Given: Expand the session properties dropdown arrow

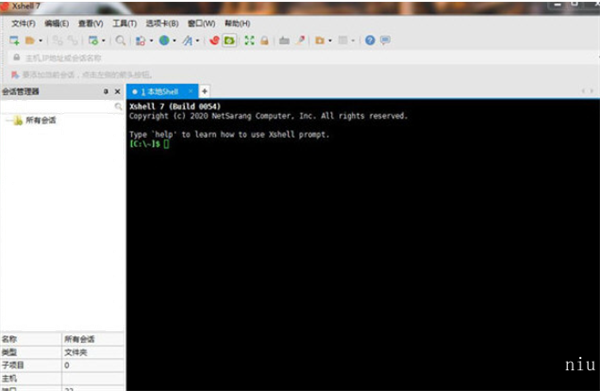Looking at the screenshot, I should point(104,41).
